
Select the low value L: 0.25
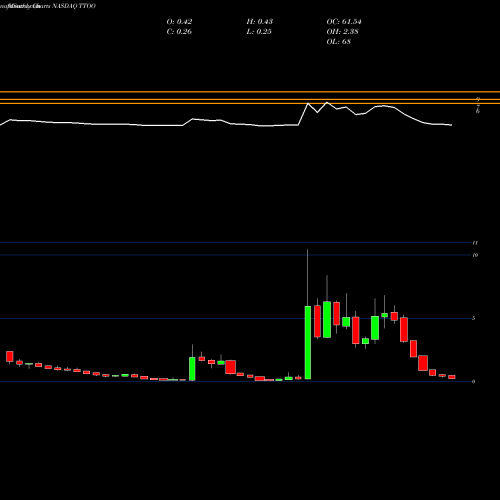pos(259,32)
